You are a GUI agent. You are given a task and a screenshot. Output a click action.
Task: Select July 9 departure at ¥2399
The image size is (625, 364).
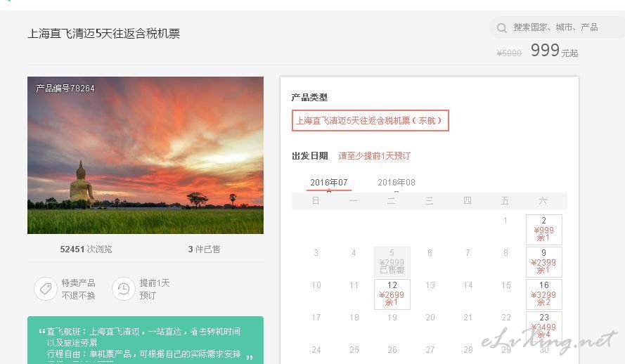[543, 261]
